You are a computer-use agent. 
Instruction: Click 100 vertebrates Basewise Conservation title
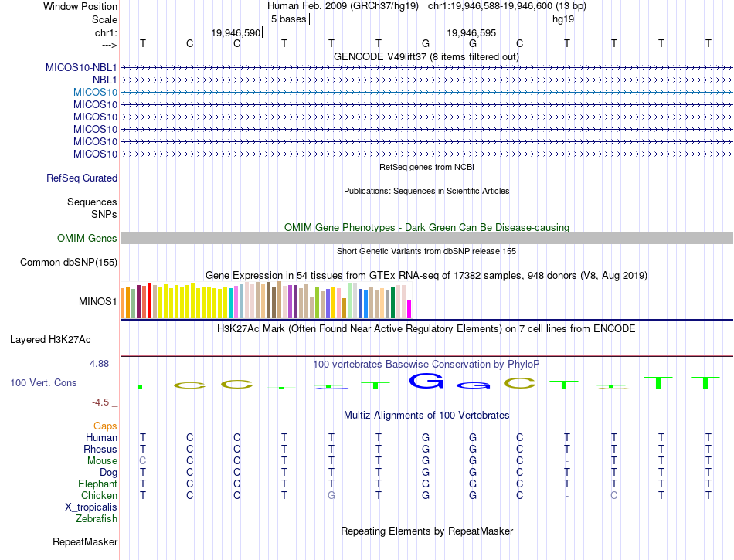click(426, 364)
